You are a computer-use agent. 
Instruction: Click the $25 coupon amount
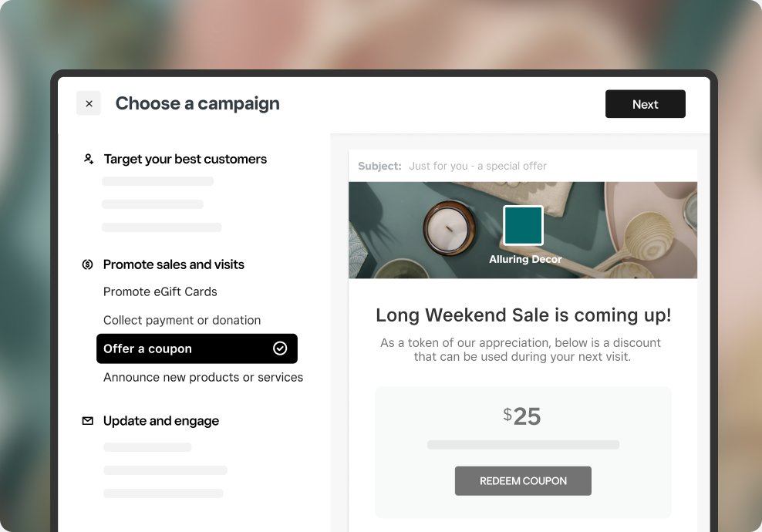click(522, 416)
